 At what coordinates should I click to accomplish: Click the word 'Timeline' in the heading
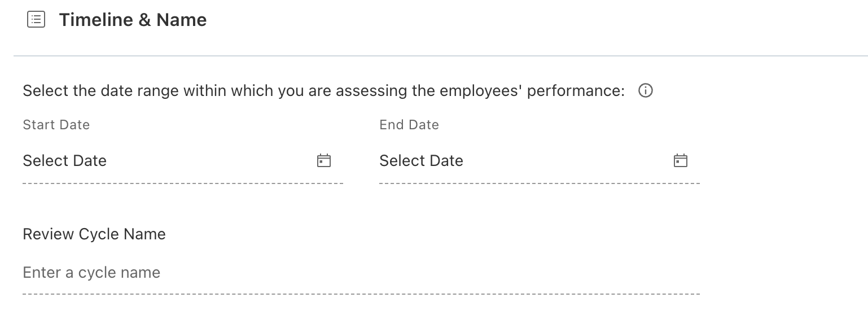[96, 20]
